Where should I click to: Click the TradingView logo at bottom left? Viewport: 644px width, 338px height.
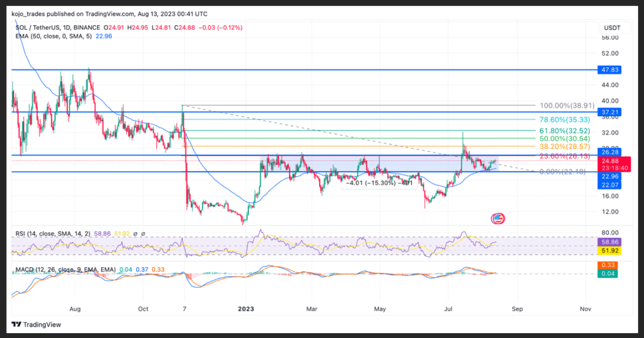click(36, 325)
